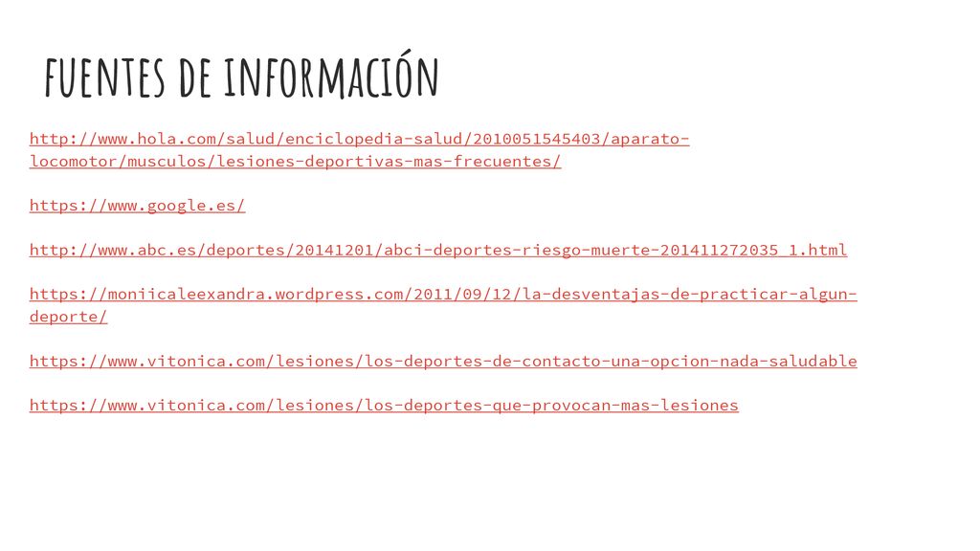The width and height of the screenshot is (980, 551).
Task: Click 201411272035_1.html in the abc.es URL
Action: 753,250
